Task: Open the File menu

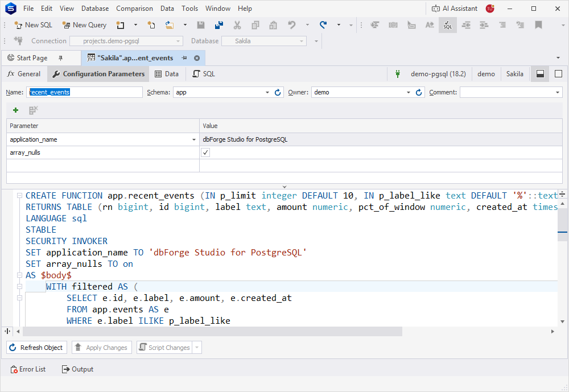Action: click(28, 9)
